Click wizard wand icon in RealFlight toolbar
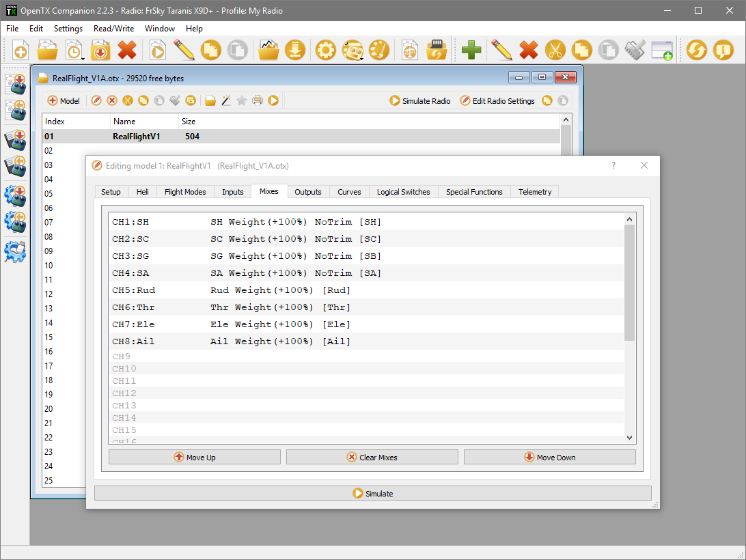The width and height of the screenshot is (746, 560). [226, 100]
